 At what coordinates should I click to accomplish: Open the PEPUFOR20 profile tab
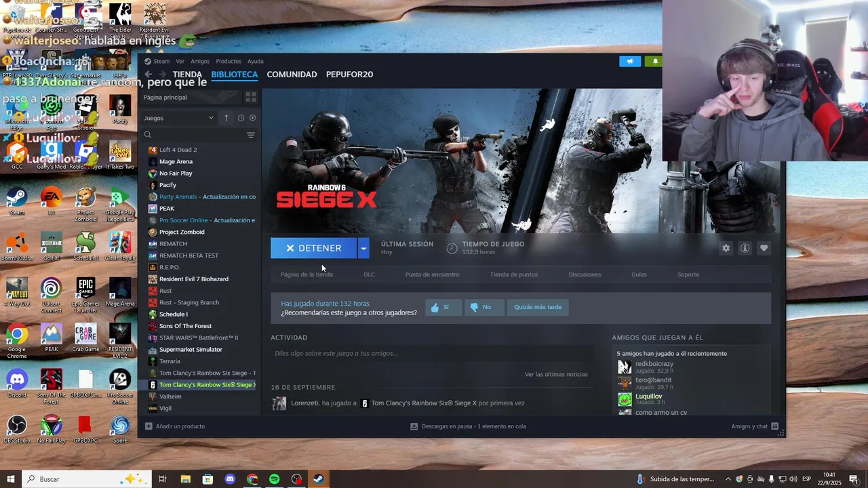coord(349,75)
